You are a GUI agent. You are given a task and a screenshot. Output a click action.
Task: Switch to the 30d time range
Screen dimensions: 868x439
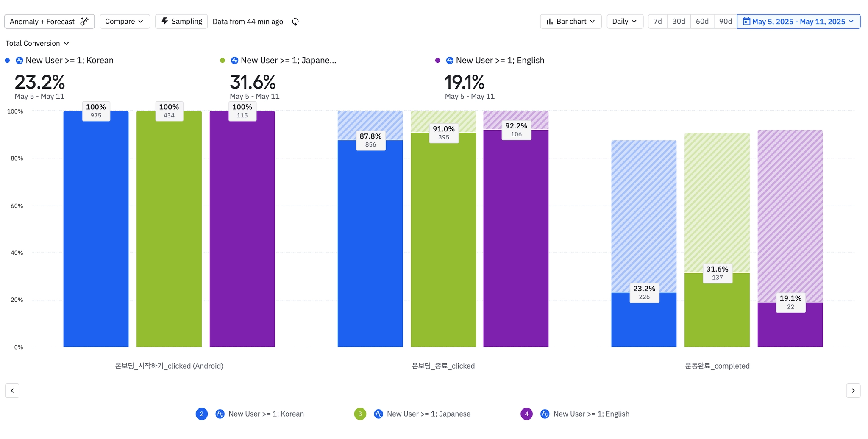(679, 22)
